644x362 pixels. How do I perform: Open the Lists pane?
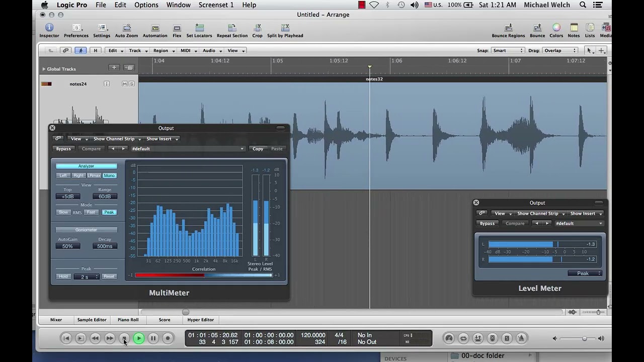coord(590,30)
